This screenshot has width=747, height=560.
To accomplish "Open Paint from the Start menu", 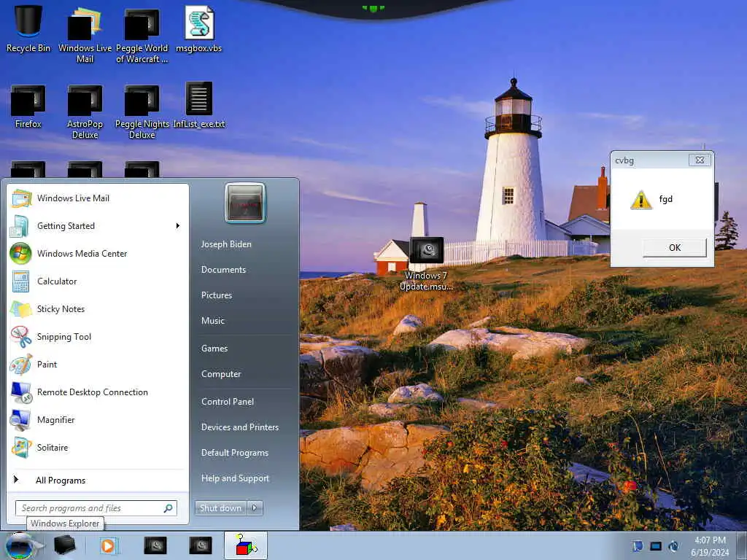I will 98,365.
